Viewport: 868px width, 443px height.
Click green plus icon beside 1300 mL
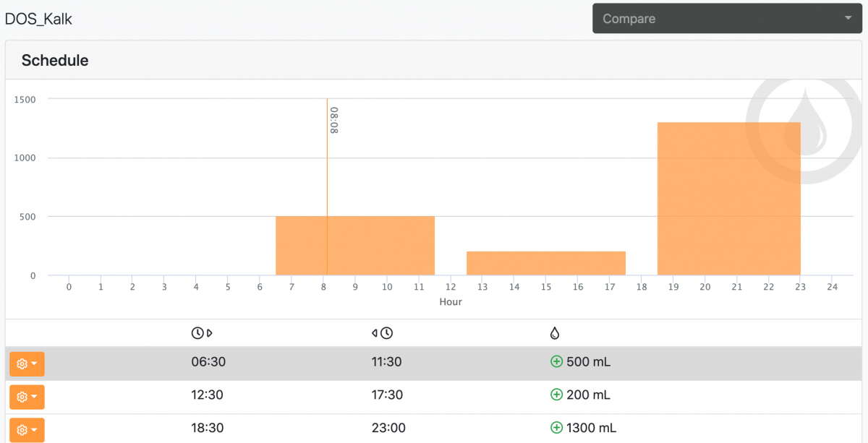(x=556, y=428)
